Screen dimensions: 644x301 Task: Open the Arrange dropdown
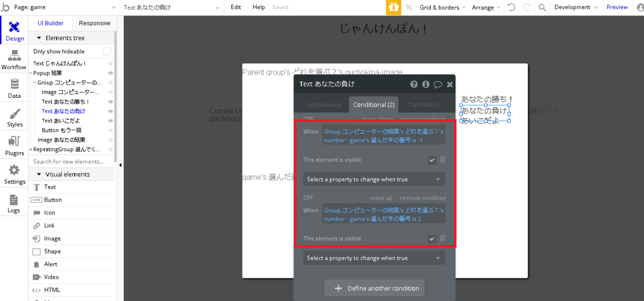click(486, 8)
